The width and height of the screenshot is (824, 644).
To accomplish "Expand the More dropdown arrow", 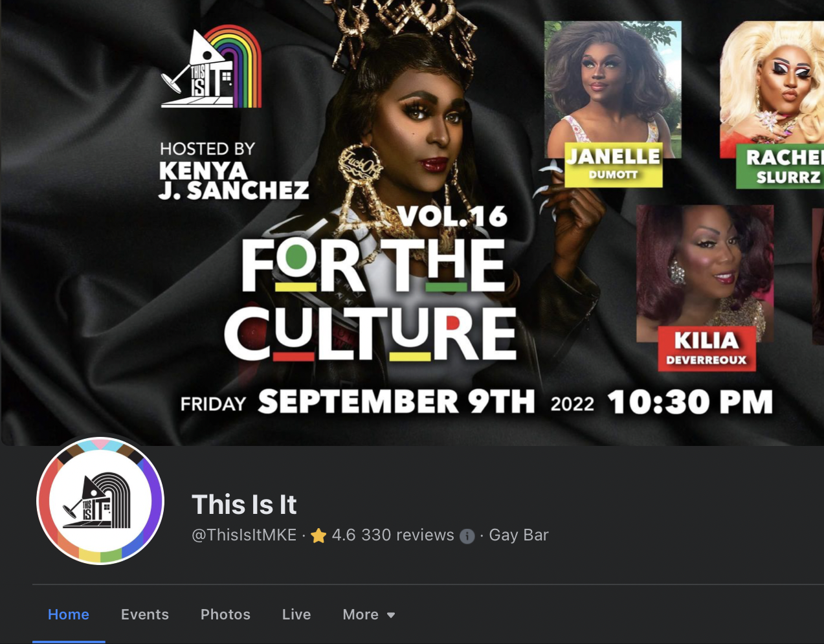I will [391, 615].
